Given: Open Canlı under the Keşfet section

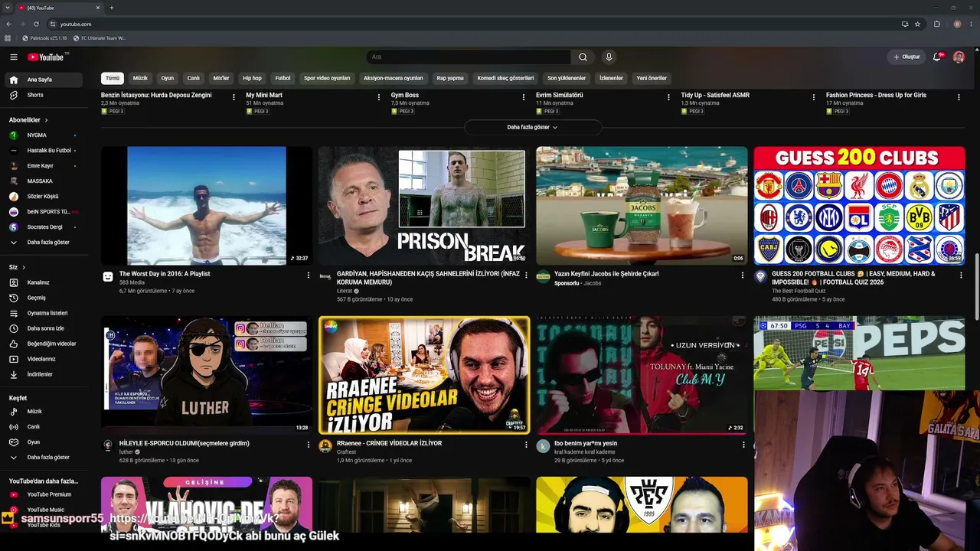Looking at the screenshot, I should pyautogui.click(x=43, y=427).
